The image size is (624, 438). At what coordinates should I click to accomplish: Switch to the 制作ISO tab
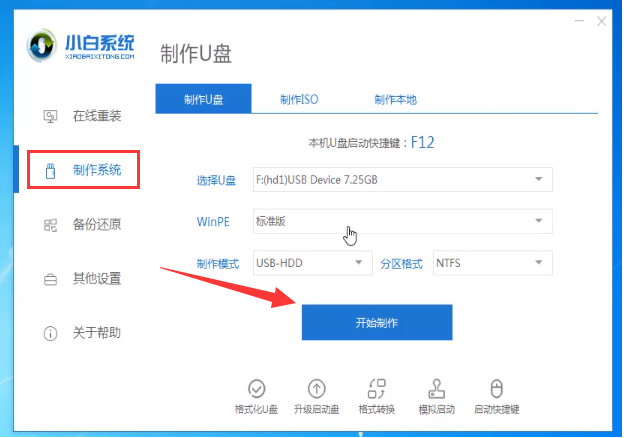coord(298,99)
